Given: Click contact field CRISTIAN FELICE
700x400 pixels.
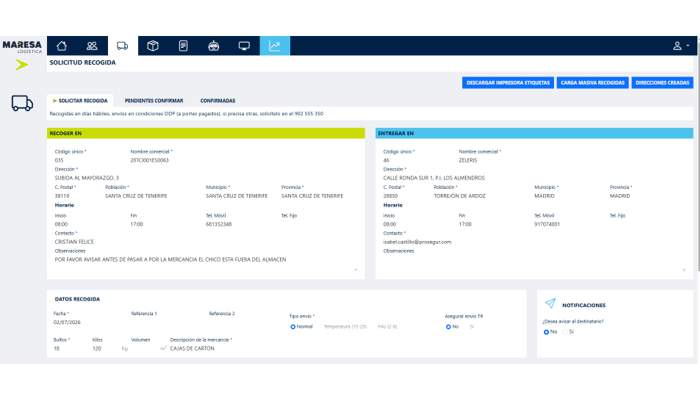Looking at the screenshot, I should 205,242.
